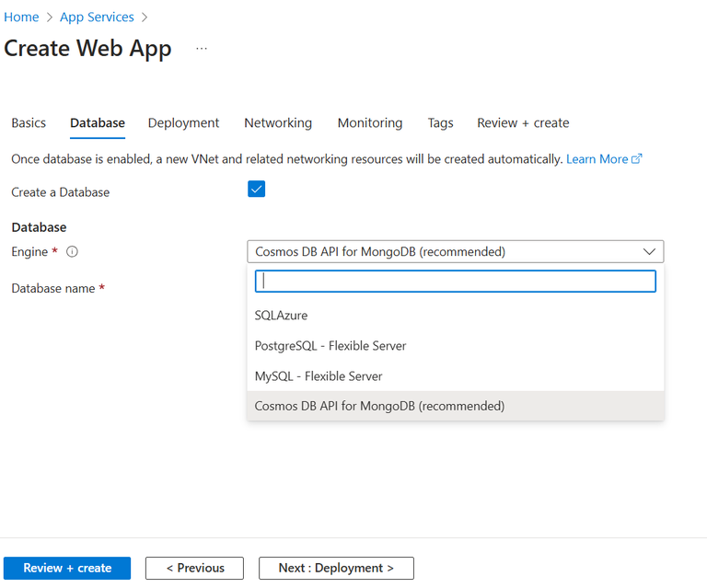
Task: Select the Database tab
Action: click(x=98, y=122)
